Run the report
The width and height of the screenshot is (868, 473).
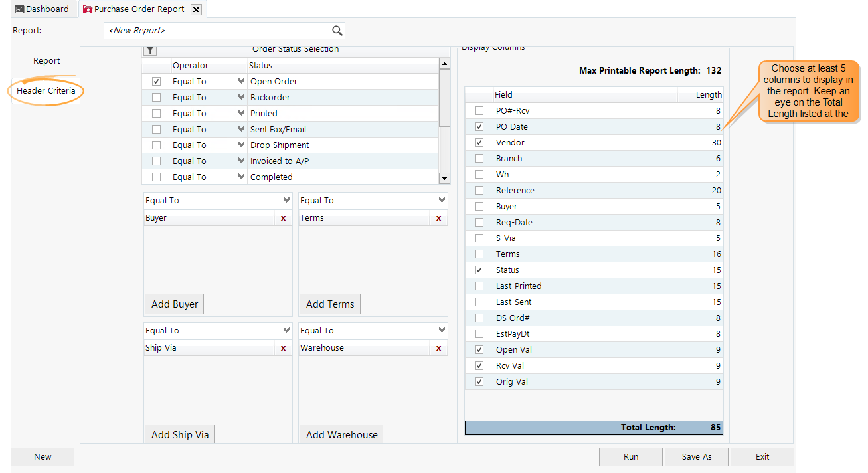(630, 457)
